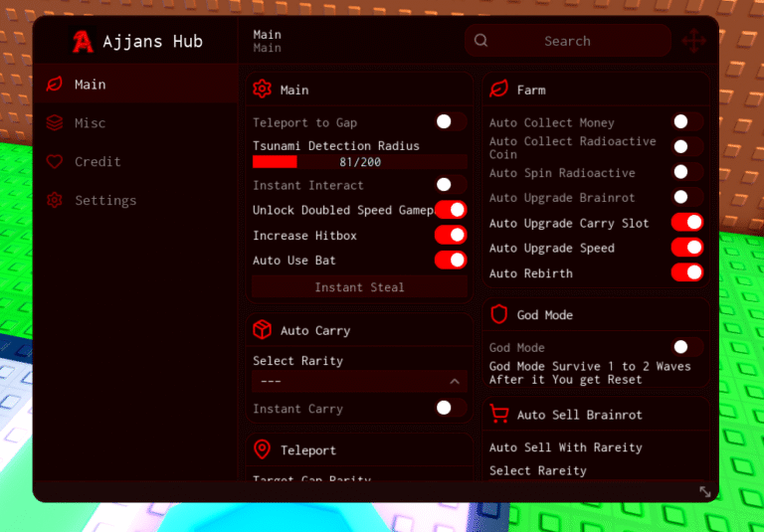Turn off Auto Upgrade Speed
The width and height of the screenshot is (764, 532).
687,248
